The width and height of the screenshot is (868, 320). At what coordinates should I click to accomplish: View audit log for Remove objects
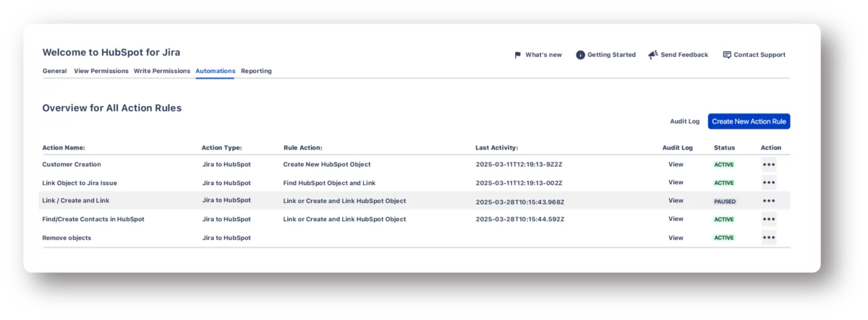tap(676, 238)
